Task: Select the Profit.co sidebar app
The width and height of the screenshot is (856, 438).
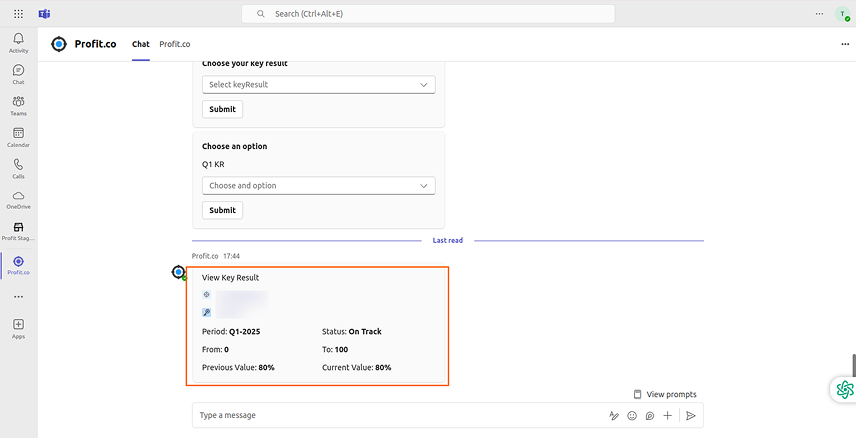Action: [19, 265]
